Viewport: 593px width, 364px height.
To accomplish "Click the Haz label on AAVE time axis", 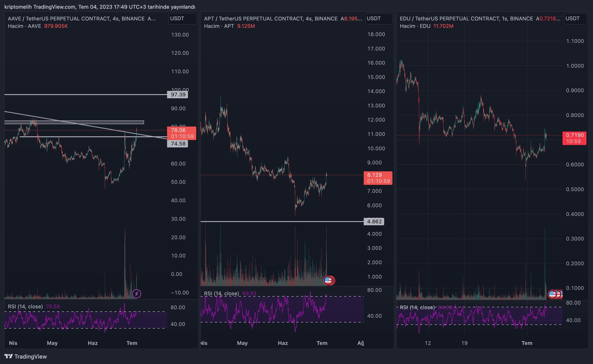I will click(x=93, y=343).
